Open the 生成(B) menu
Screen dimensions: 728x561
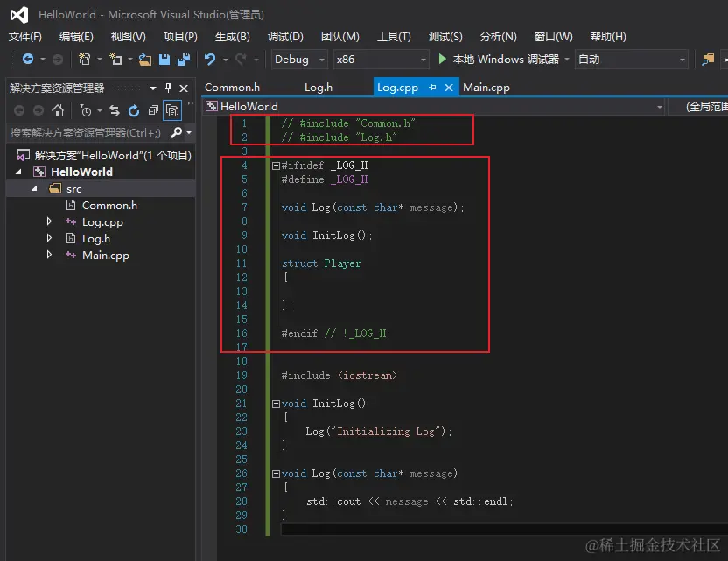[x=232, y=37]
